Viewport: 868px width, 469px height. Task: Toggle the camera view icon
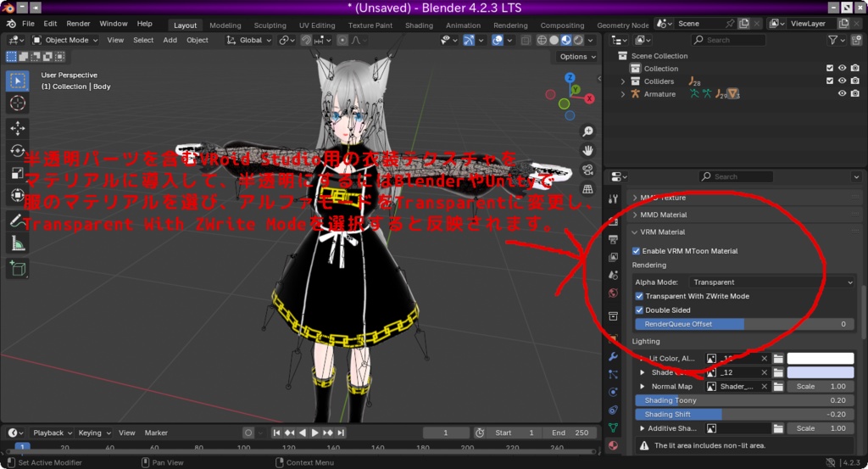pos(587,170)
